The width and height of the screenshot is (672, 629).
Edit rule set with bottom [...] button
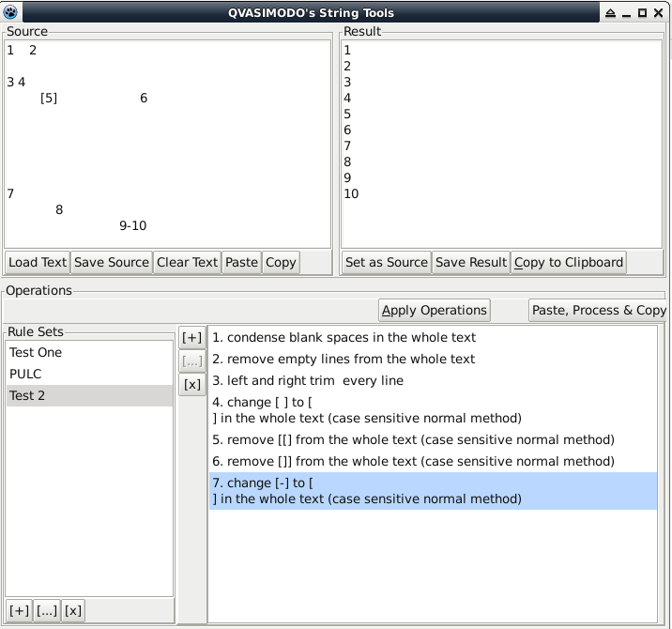pos(47,610)
